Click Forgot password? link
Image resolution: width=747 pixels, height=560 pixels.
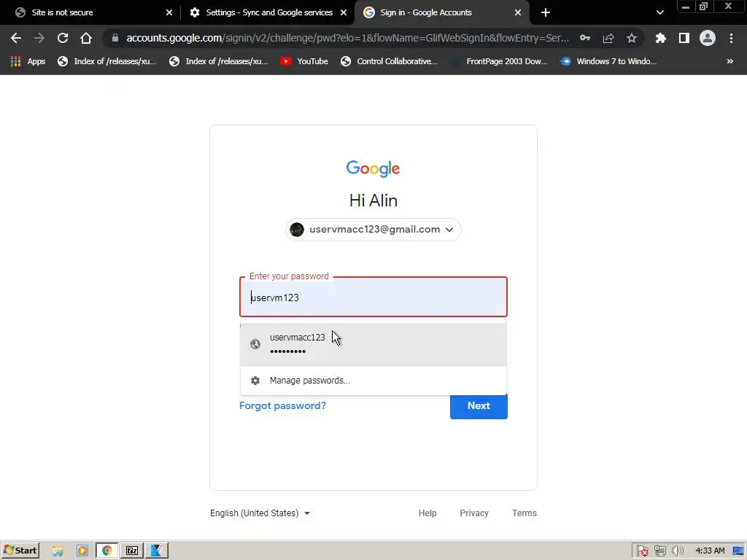coord(282,405)
